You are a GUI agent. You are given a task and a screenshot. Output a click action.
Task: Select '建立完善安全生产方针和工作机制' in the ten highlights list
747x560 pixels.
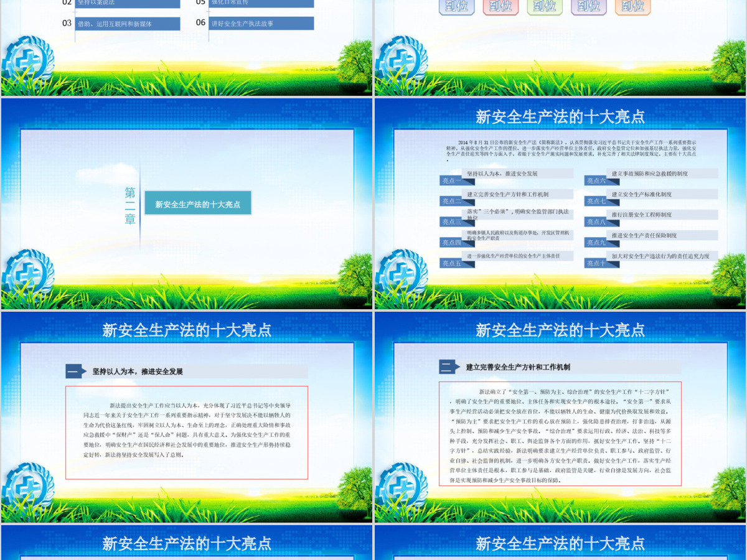click(508, 194)
